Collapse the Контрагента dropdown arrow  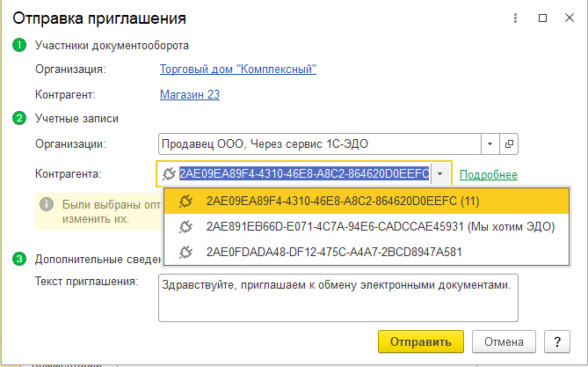click(x=440, y=174)
